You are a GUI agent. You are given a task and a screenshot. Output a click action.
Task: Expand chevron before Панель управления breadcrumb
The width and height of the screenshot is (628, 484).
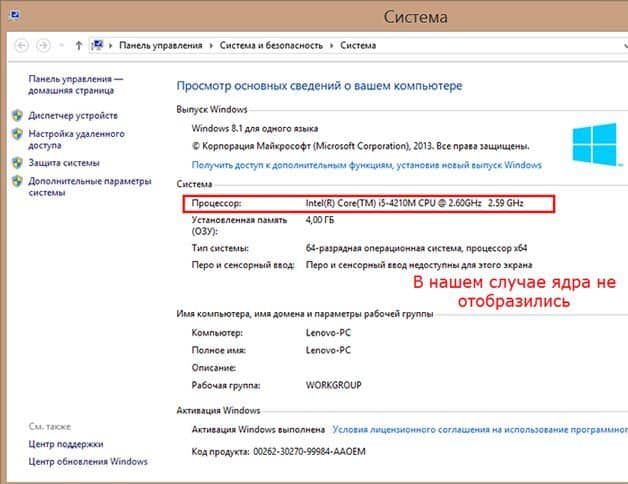[x=111, y=45]
